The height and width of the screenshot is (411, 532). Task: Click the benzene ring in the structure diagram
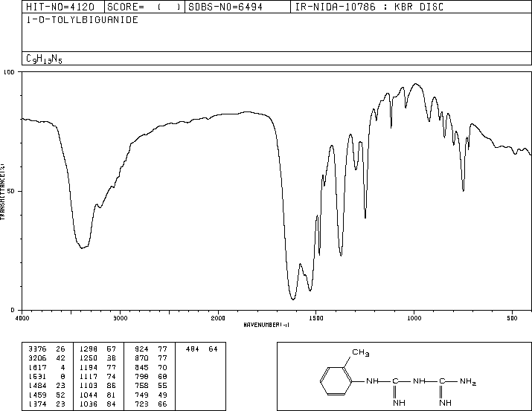[x=336, y=381]
